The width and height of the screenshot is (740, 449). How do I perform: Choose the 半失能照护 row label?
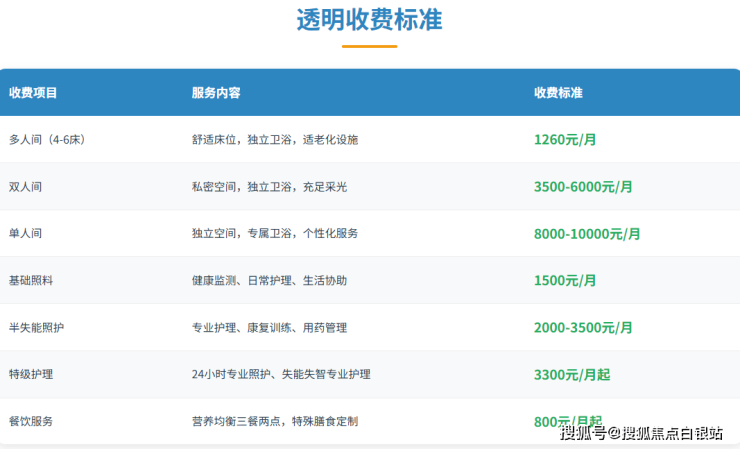(x=36, y=328)
